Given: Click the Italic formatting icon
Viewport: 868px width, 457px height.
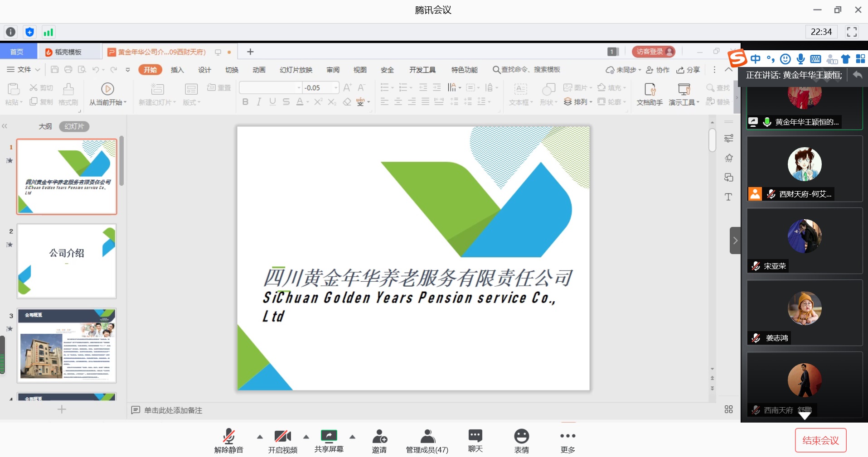Looking at the screenshot, I should pyautogui.click(x=258, y=102).
